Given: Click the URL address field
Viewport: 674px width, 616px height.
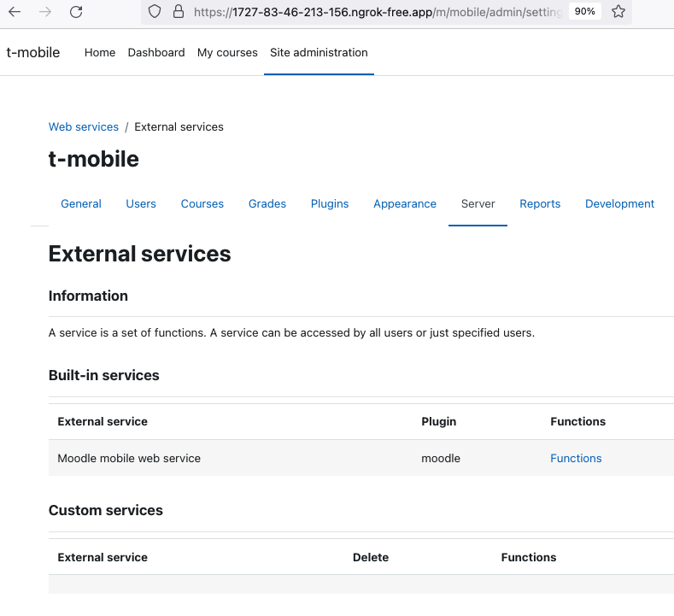Looking at the screenshot, I should (378, 12).
